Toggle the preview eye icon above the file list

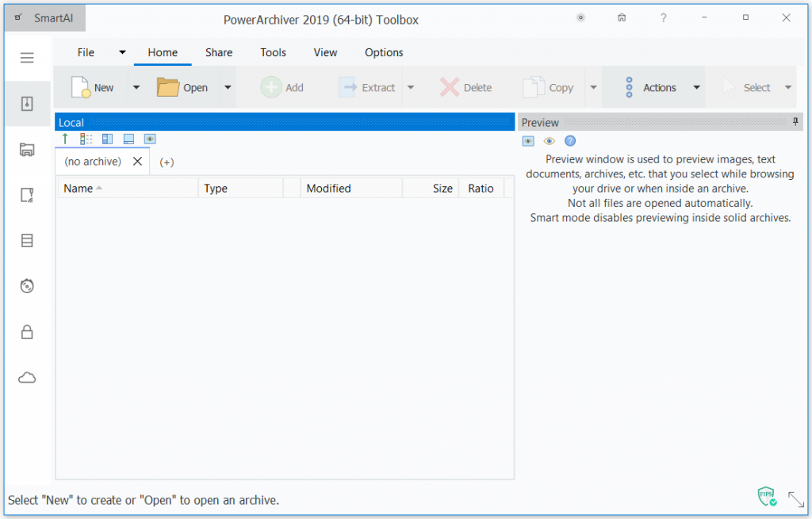coord(150,139)
